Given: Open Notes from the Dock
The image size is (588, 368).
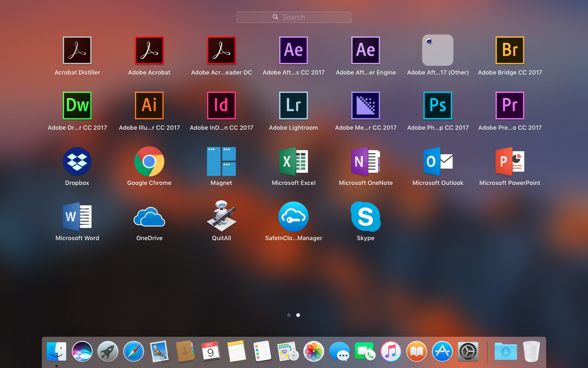Looking at the screenshot, I should click(x=237, y=352).
